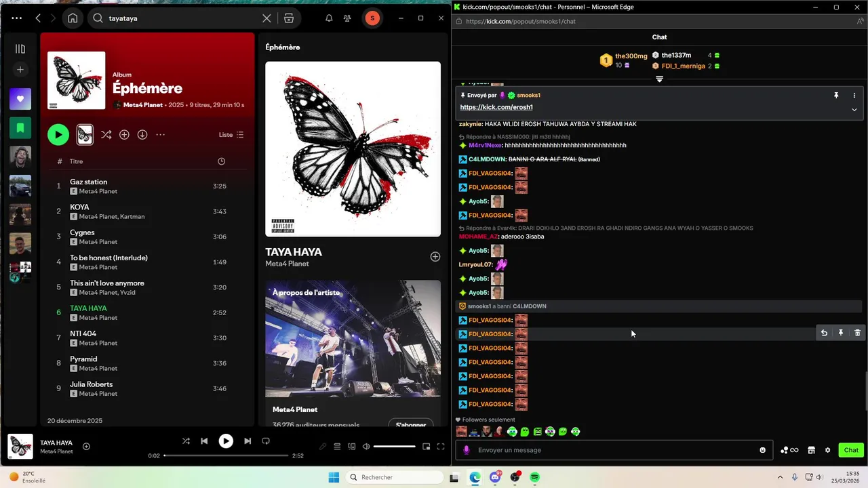Open Kick chat settings gear
Screen dimensions: 868x488
[x=827, y=450]
